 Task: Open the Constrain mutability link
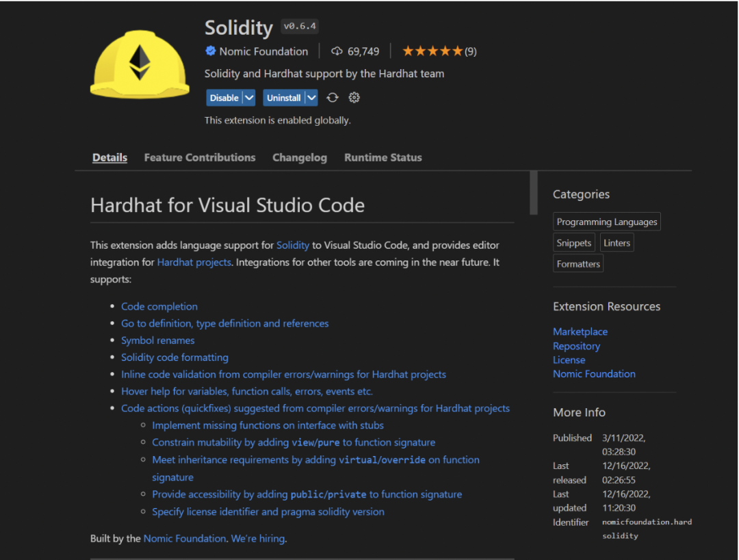coord(294,442)
